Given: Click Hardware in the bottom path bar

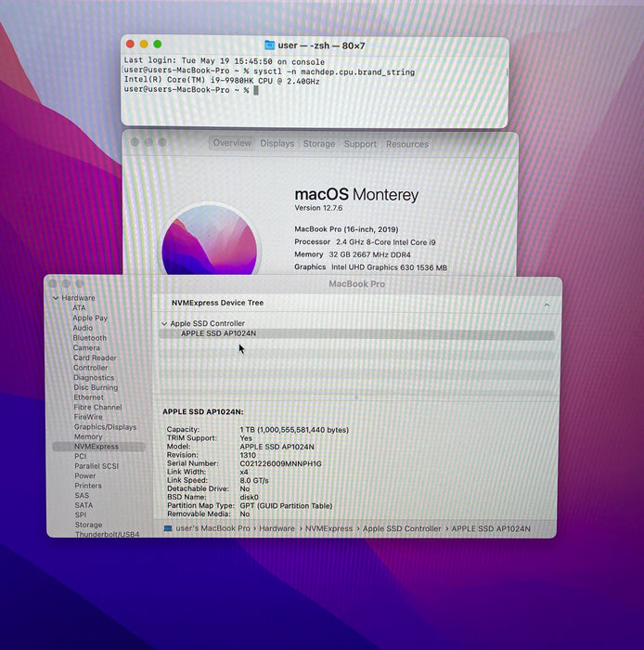Looking at the screenshot, I should [x=277, y=528].
